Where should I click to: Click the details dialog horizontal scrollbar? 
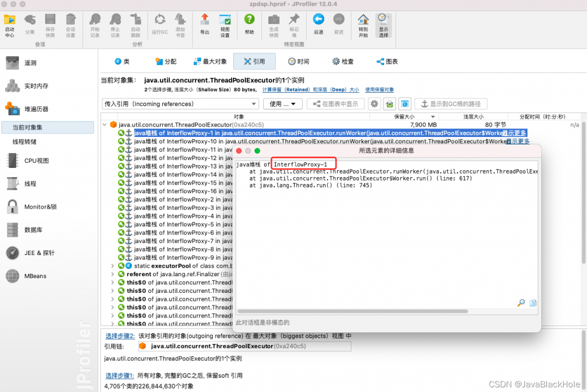click(353, 311)
